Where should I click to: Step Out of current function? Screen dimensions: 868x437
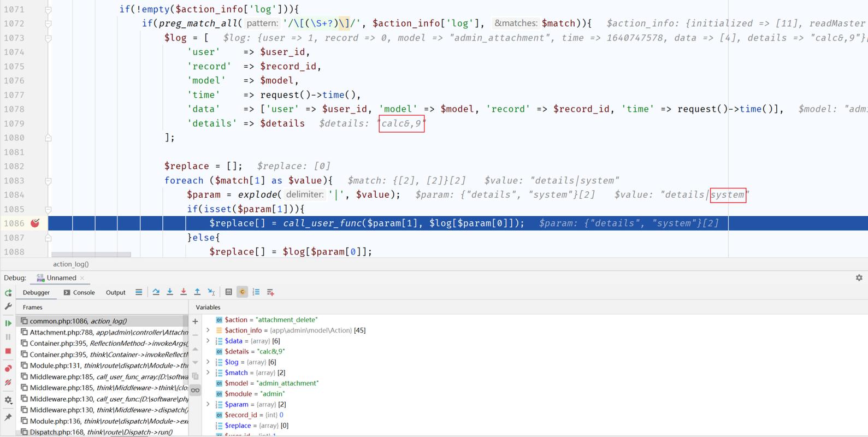(197, 292)
